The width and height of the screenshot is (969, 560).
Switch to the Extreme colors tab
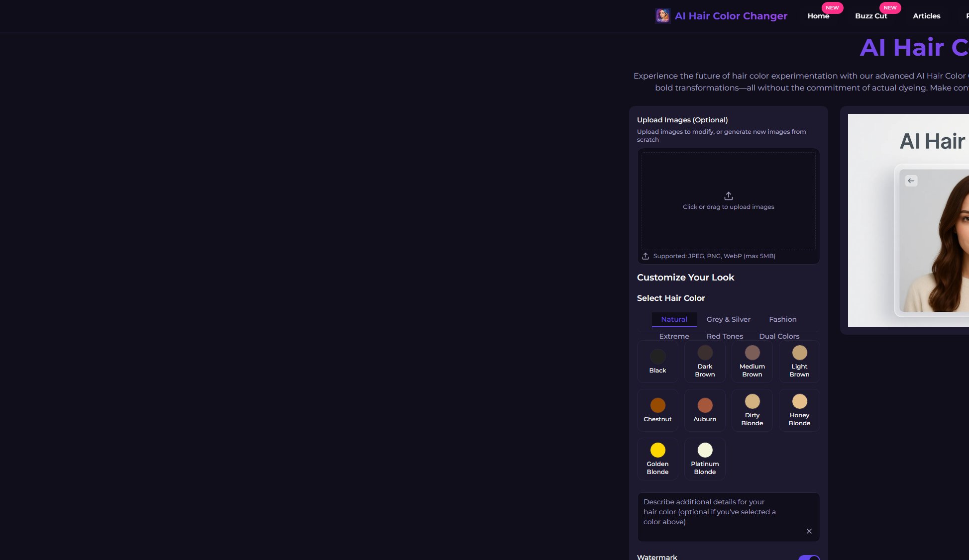click(674, 336)
